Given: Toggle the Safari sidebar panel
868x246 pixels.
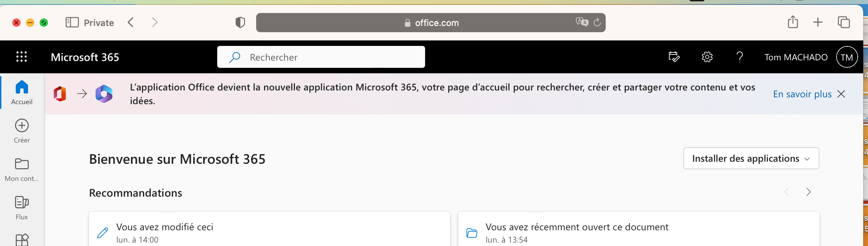Looking at the screenshot, I should click(72, 23).
